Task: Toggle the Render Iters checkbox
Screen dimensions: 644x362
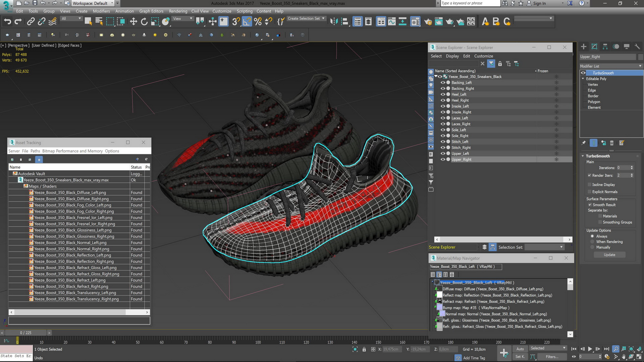Action: pyautogui.click(x=589, y=175)
